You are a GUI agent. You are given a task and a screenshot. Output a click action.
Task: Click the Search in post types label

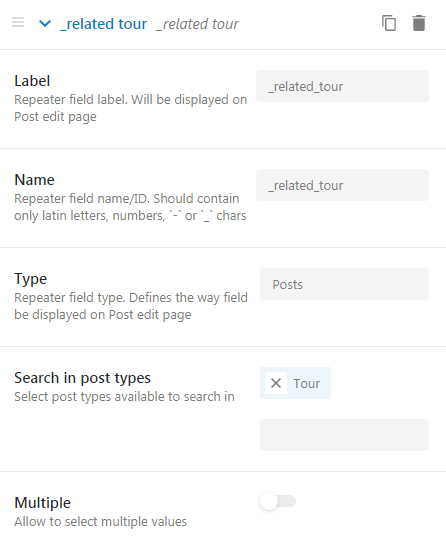coord(82,378)
